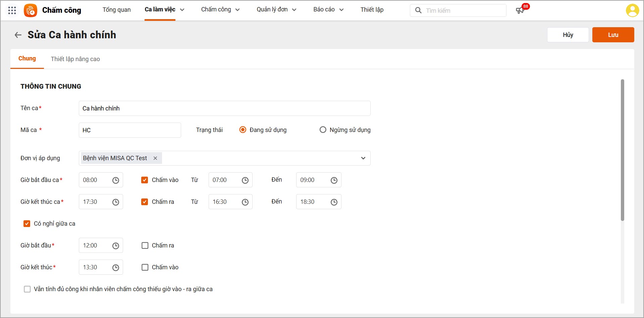Open clock picker for 18:30 check-out limit
644x318 pixels.
pyautogui.click(x=334, y=202)
